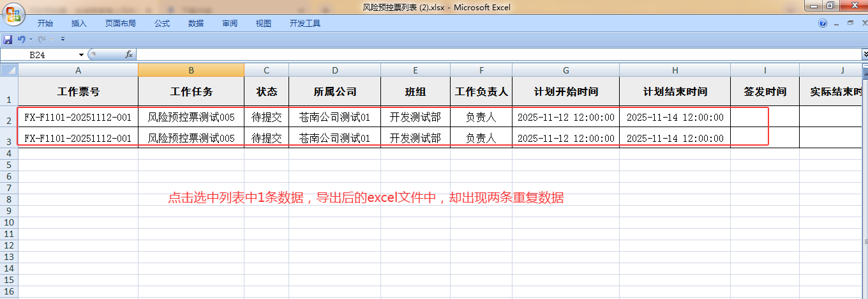Click the Save icon in quick access toolbar
This screenshot has height=299, width=868.
tap(8, 40)
